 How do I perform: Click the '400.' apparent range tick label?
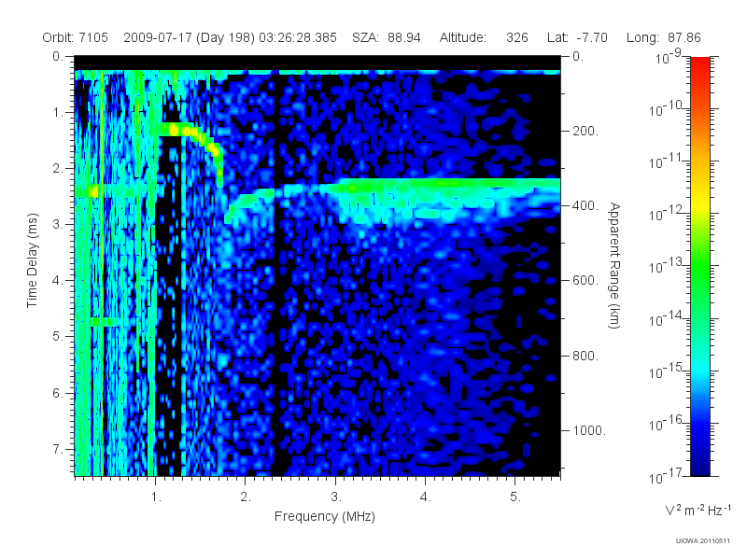tap(585, 205)
